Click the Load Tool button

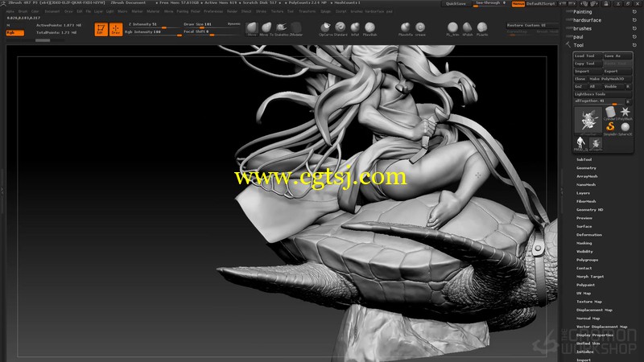pos(588,56)
